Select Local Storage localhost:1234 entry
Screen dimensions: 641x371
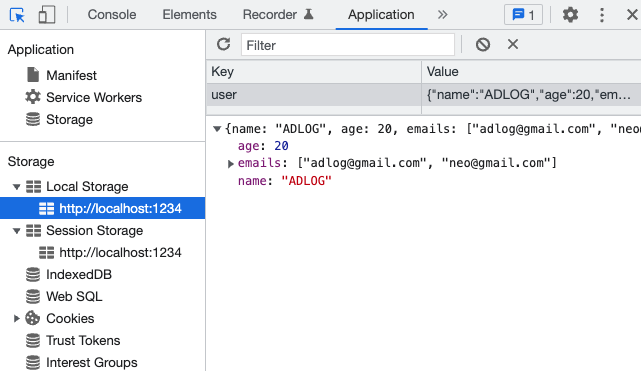pyautogui.click(x=102, y=208)
